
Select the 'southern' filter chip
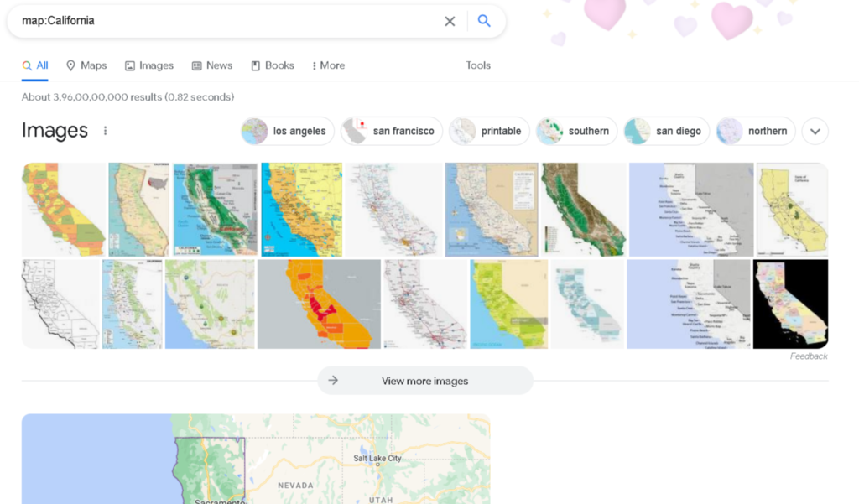(x=576, y=131)
